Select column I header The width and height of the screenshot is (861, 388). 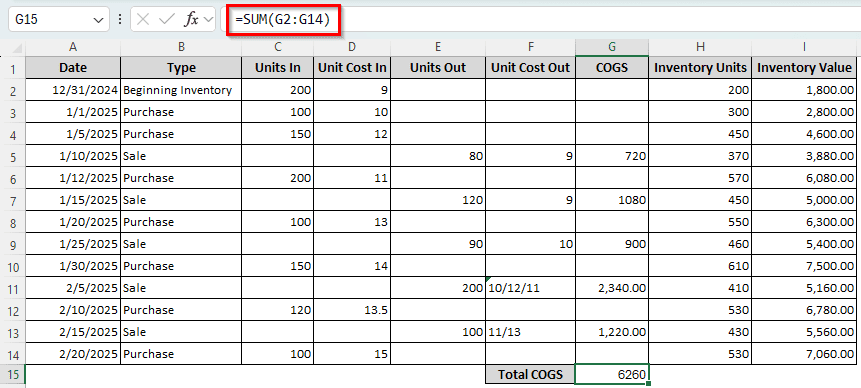click(804, 48)
